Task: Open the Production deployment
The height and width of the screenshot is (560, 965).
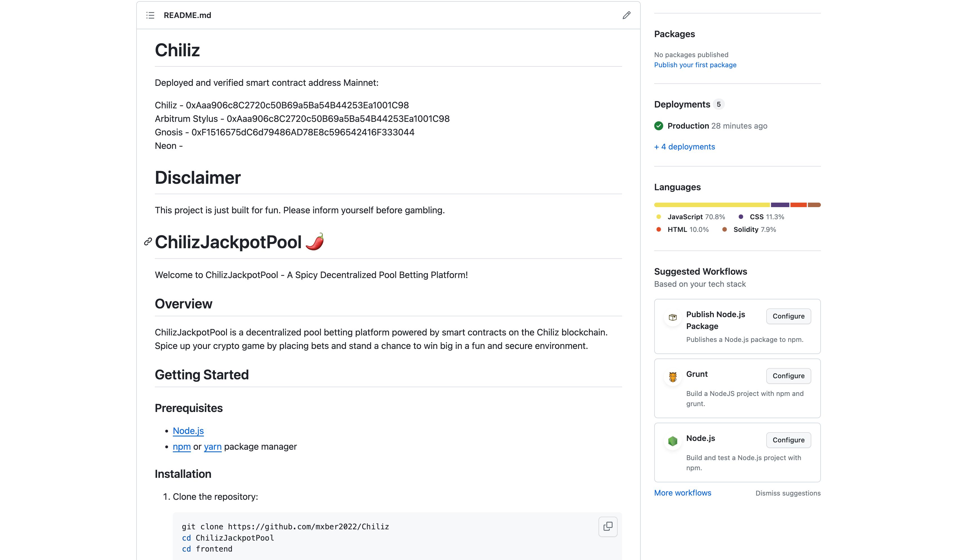Action: [x=688, y=126]
